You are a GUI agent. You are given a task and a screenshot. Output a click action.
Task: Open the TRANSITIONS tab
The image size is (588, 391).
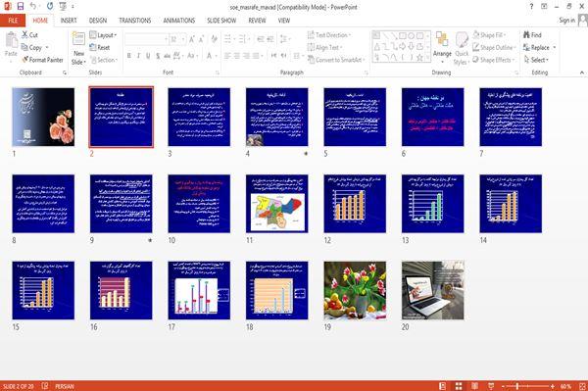tap(135, 21)
